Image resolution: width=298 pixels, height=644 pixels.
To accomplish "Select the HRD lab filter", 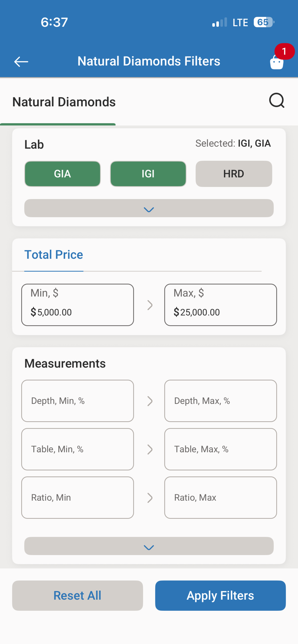I will point(234,174).
